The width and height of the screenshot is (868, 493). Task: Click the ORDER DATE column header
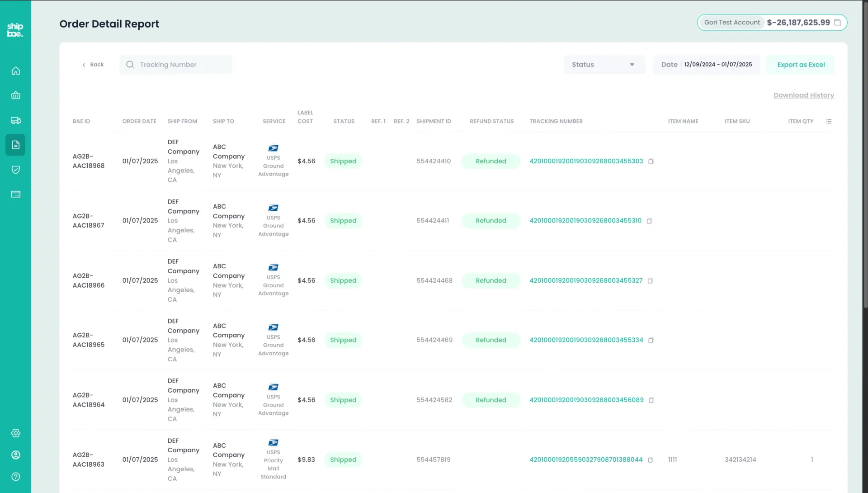(x=139, y=121)
